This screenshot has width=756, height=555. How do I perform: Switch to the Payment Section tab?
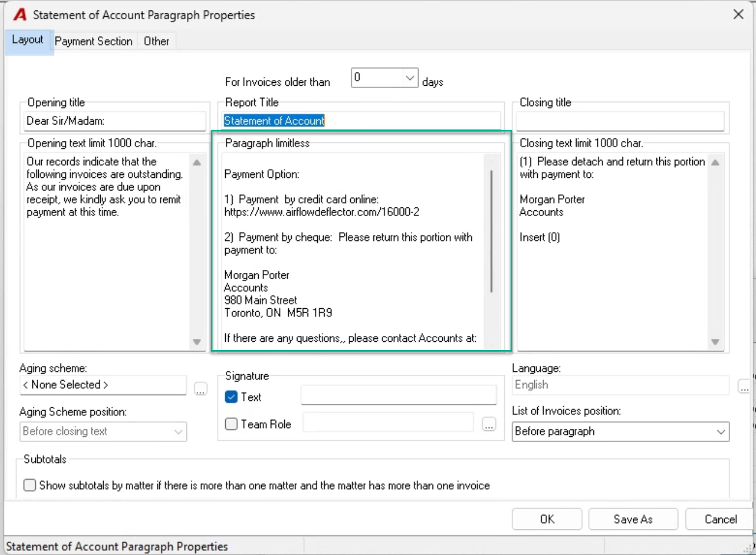tap(94, 41)
